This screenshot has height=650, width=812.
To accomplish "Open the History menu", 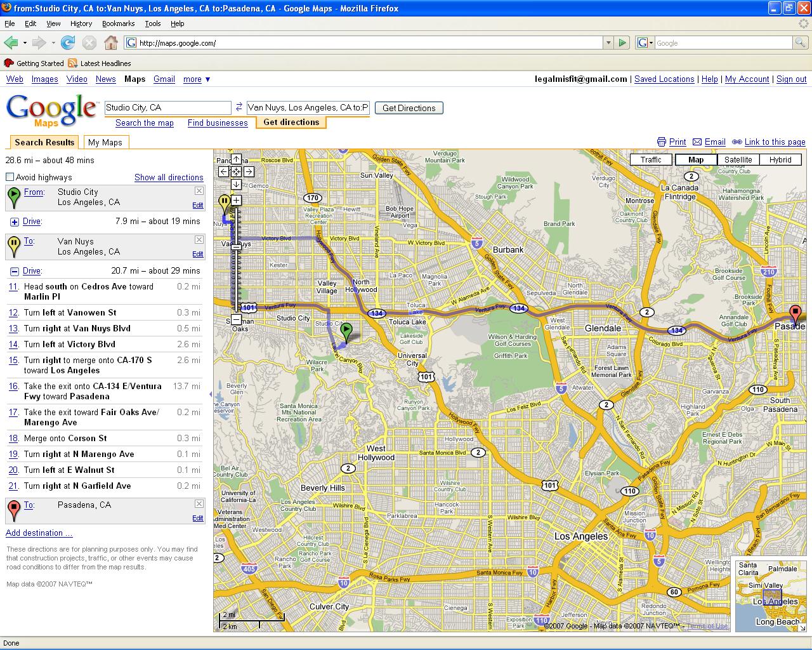I will (x=81, y=23).
